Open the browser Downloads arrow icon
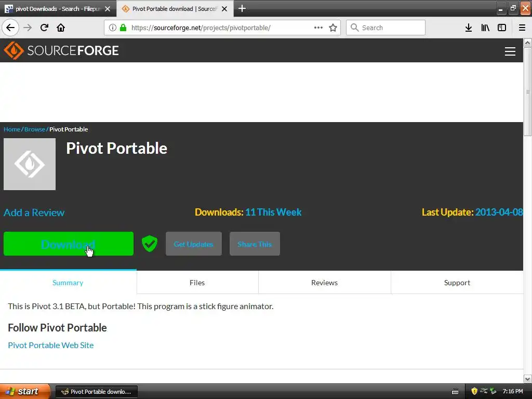Viewport: 532px width, 399px height. [469, 28]
